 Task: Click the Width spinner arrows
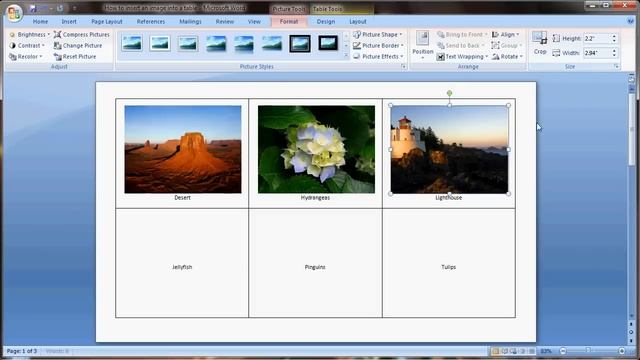coord(614,53)
